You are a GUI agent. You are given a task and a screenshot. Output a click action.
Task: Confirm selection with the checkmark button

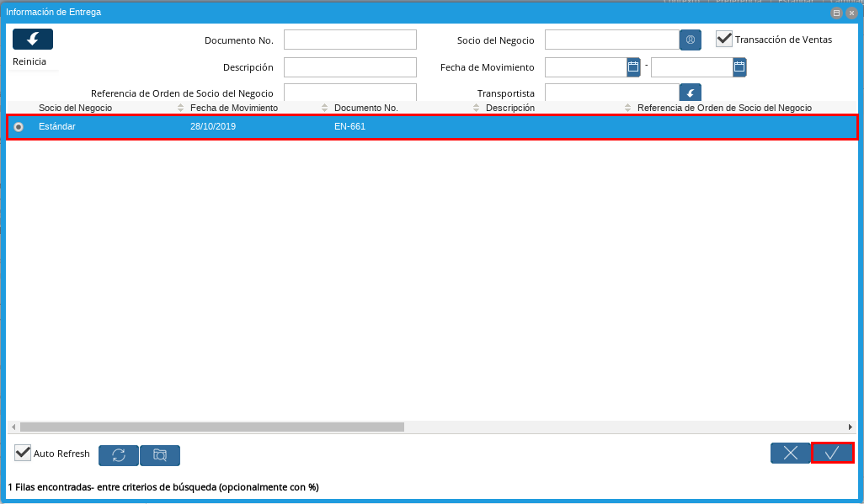[x=832, y=453]
